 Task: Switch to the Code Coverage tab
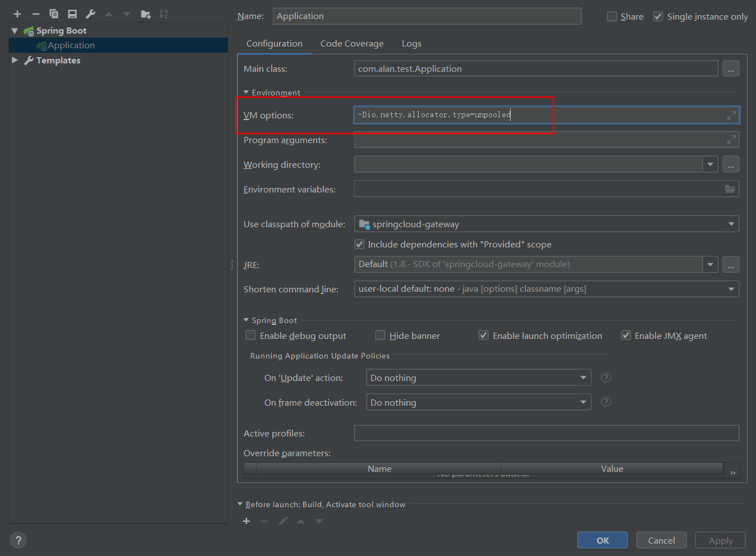click(352, 44)
